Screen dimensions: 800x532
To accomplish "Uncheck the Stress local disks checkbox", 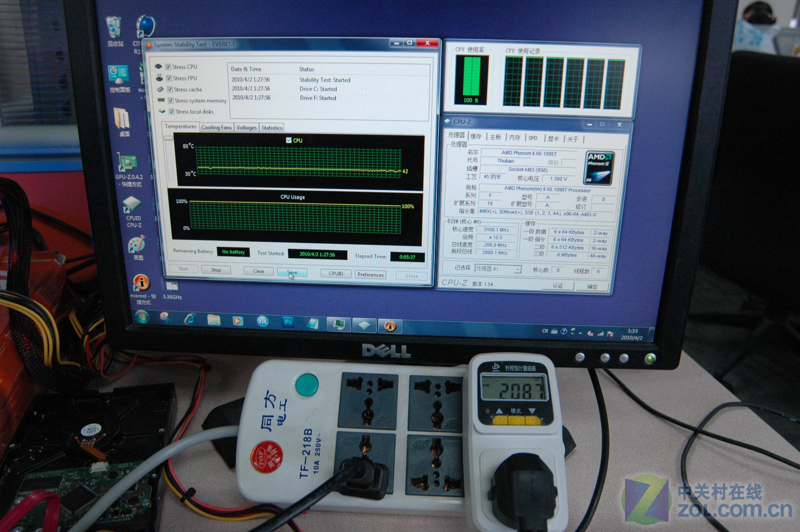I will click(x=172, y=112).
